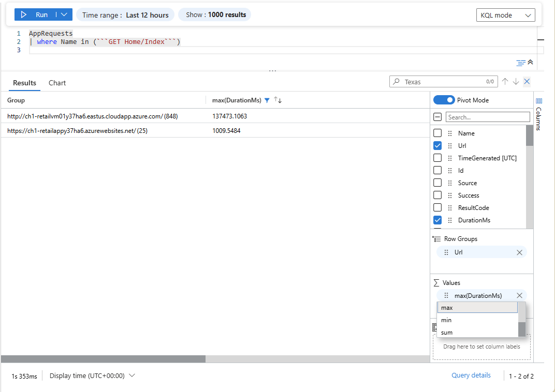This screenshot has height=392, width=555.
Task: Click drag handle on Url row group chip
Action: [446, 252]
